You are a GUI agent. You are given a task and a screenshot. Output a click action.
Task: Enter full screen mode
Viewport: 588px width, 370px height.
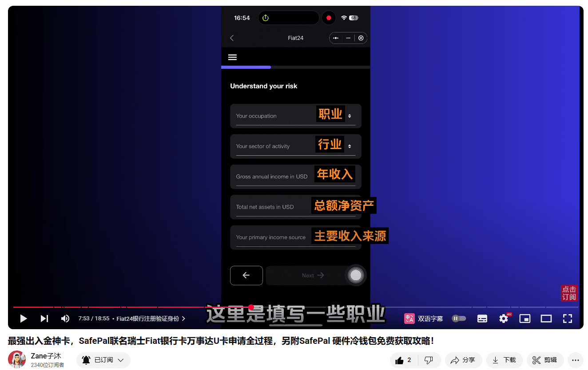[568, 319]
